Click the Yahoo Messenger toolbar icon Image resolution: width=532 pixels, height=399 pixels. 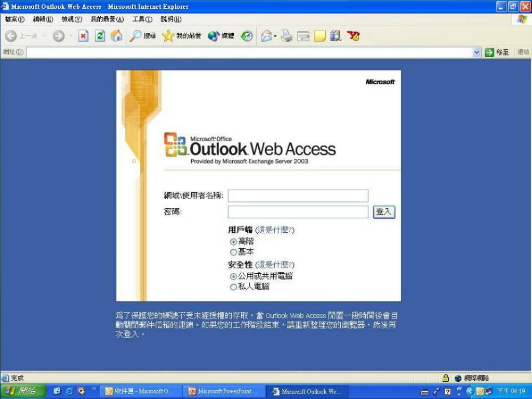[353, 36]
